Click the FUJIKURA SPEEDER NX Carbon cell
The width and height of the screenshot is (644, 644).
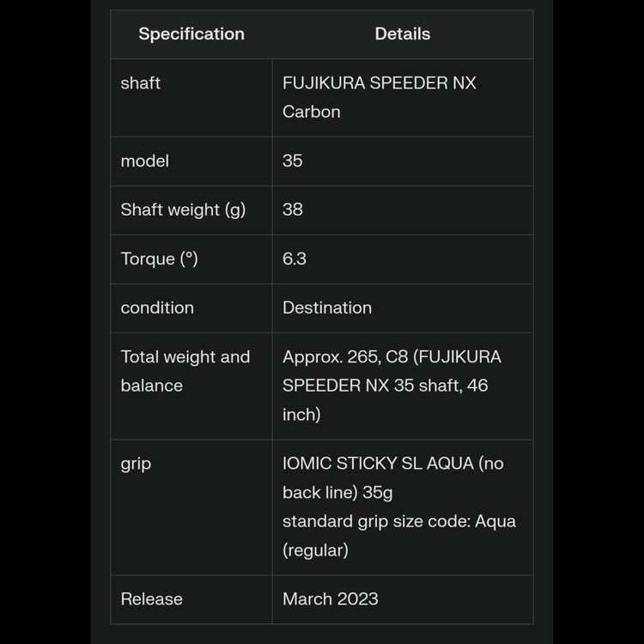coord(379,97)
